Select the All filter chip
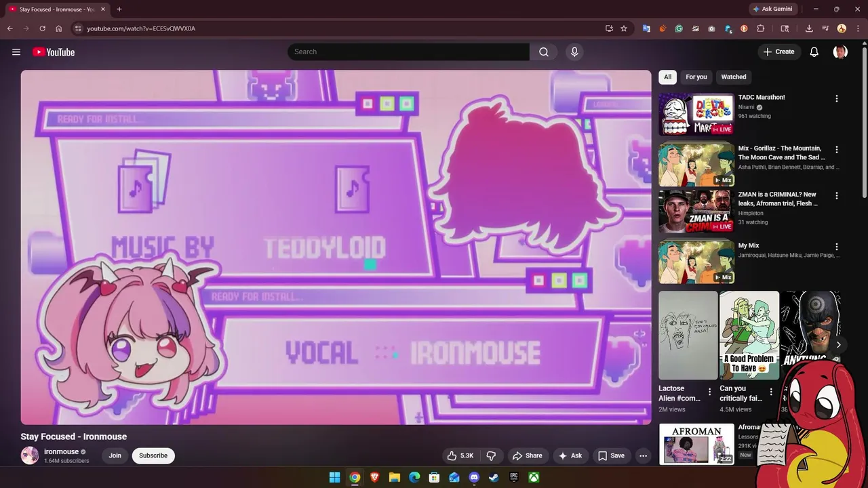The image size is (868, 488). pos(667,77)
